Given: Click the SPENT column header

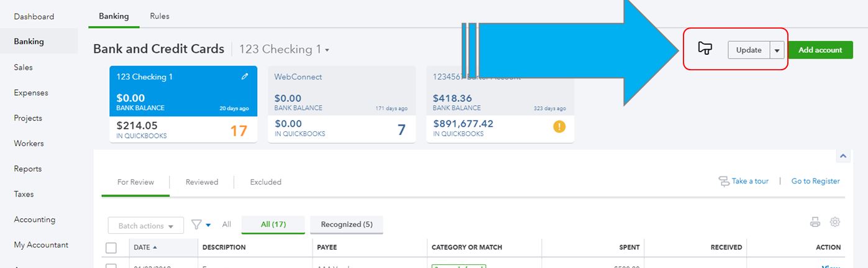Looking at the screenshot, I should pos(629,247).
